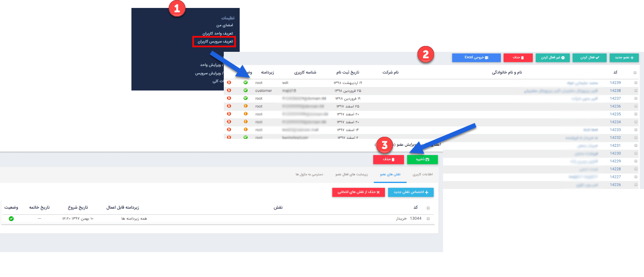
Task: Select the checkbox of member 14233
Action: [636, 130]
